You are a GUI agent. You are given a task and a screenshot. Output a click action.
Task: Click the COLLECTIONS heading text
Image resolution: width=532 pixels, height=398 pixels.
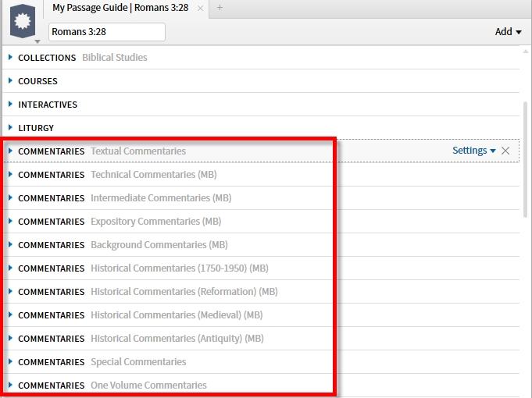point(47,58)
